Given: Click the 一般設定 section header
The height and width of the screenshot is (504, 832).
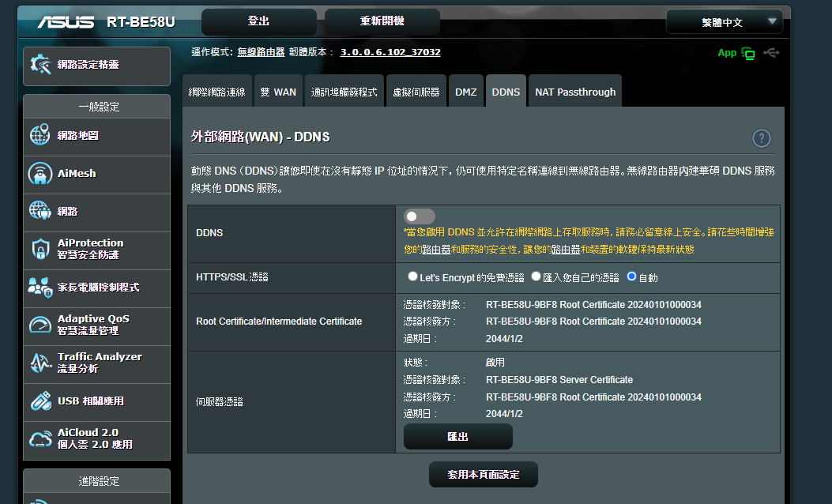Looking at the screenshot, I should [x=97, y=107].
